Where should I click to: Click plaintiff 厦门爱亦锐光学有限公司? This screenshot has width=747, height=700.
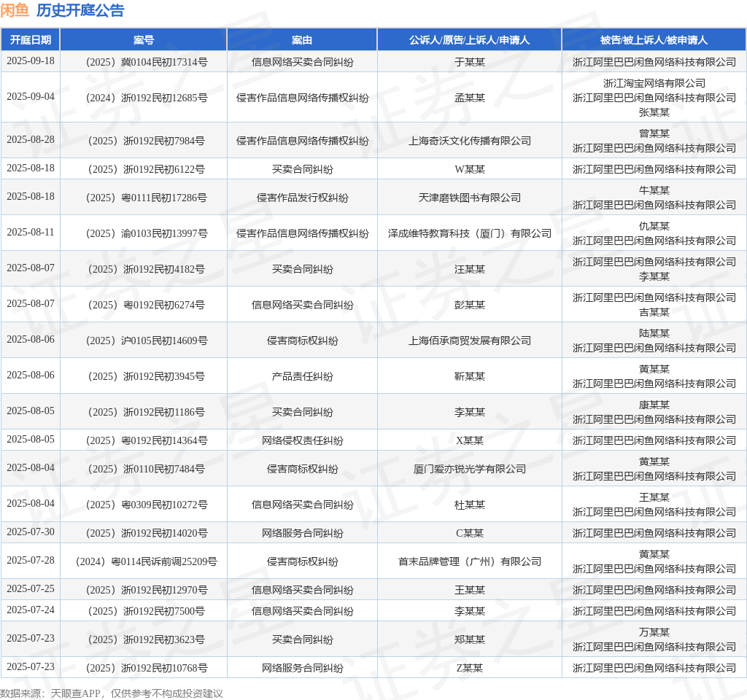470,469
